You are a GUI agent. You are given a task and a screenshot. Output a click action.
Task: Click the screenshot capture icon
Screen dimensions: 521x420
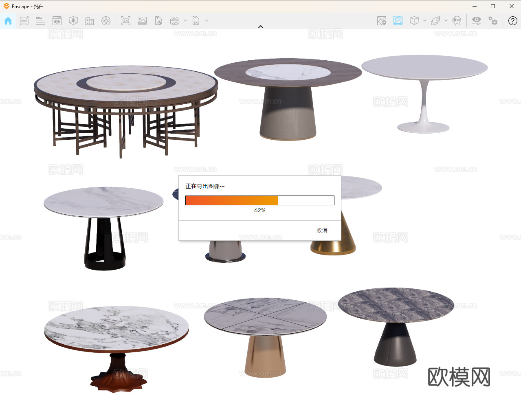click(x=126, y=21)
